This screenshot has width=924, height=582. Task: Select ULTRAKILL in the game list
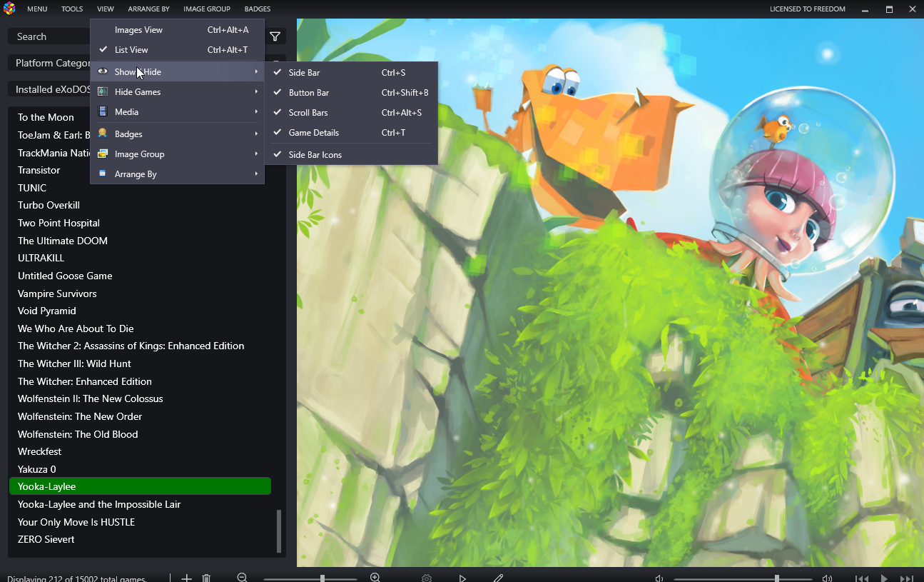140,258
